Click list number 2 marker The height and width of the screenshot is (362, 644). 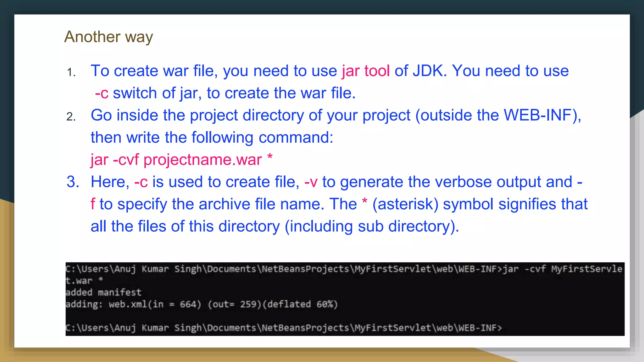71,117
